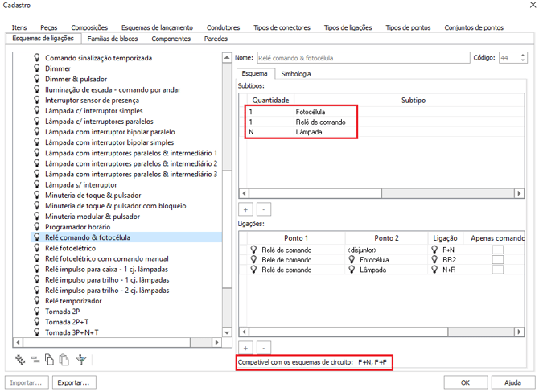Image resolution: width=539 pixels, height=392 pixels.
Task: Click the bulb icon next to Tomada 2P+T
Action: 36,321
